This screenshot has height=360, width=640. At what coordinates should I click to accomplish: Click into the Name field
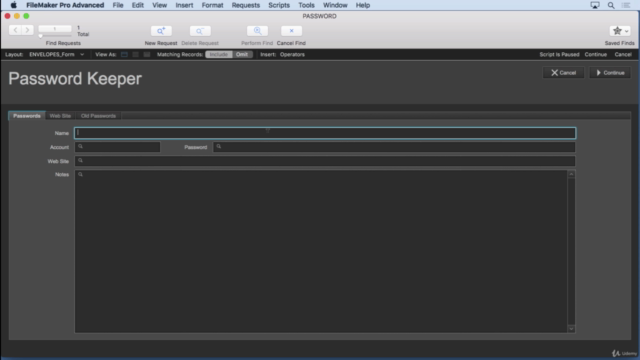[325, 133]
